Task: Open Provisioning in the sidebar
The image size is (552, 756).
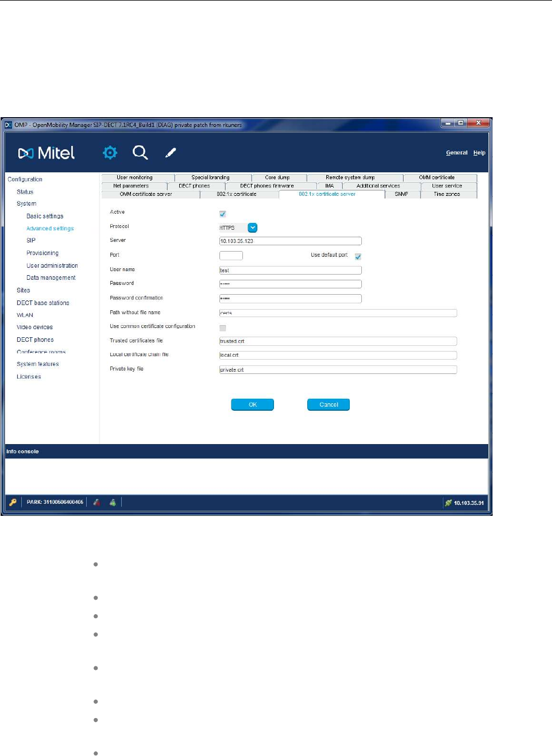Action: (43, 253)
